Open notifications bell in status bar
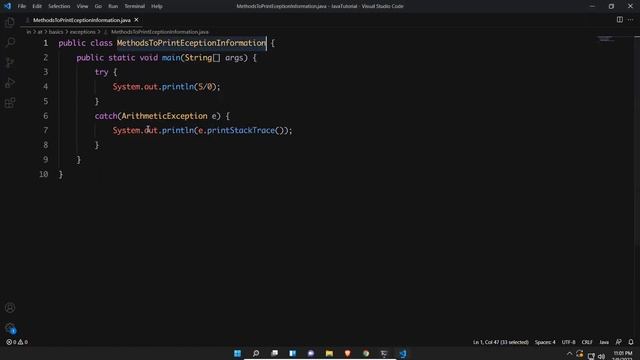Viewport: 640px width, 360px height. tap(631, 342)
